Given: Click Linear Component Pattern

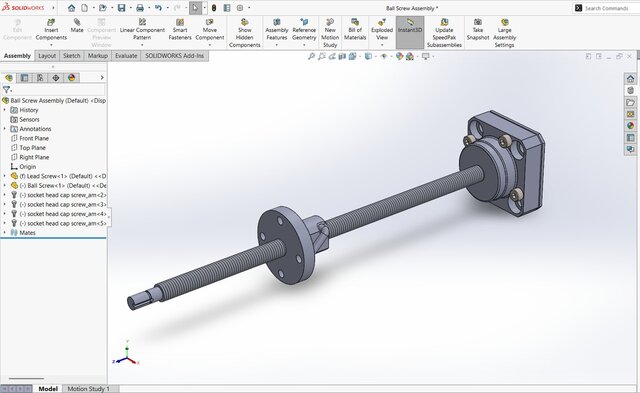Looking at the screenshot, I should click(x=142, y=30).
